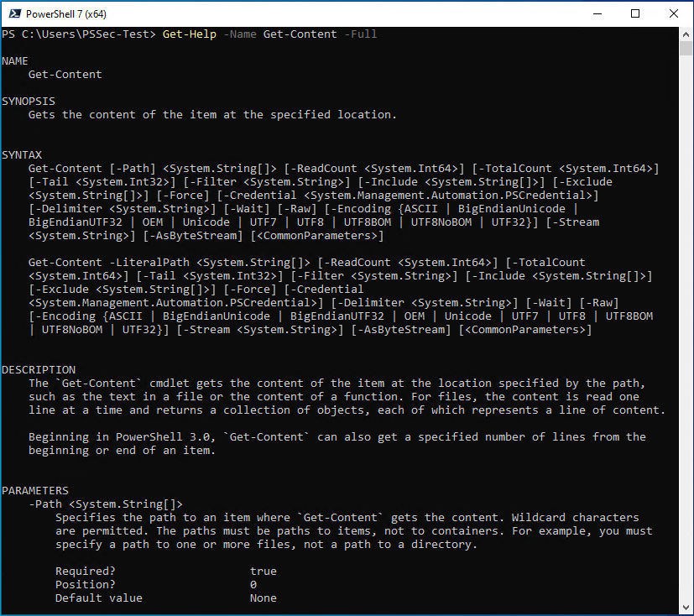The width and height of the screenshot is (694, 616).
Task: Click 'Gets the content of the item' synopsis line
Action: click(x=212, y=115)
